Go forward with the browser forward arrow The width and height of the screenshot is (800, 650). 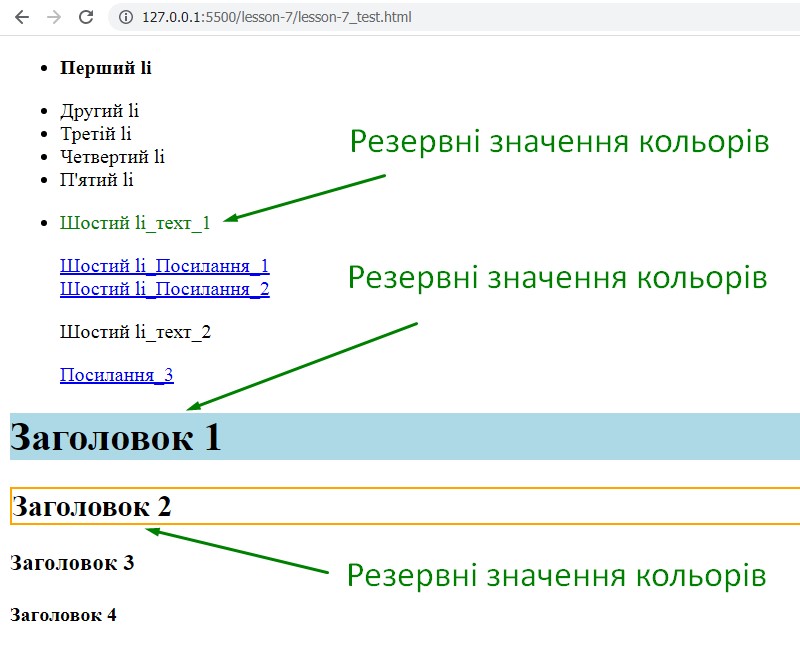pyautogui.click(x=54, y=17)
